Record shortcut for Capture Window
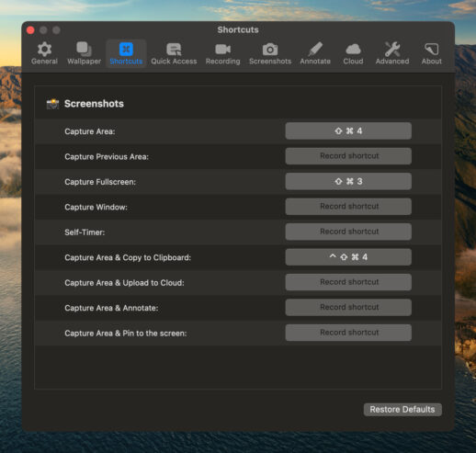 click(348, 207)
